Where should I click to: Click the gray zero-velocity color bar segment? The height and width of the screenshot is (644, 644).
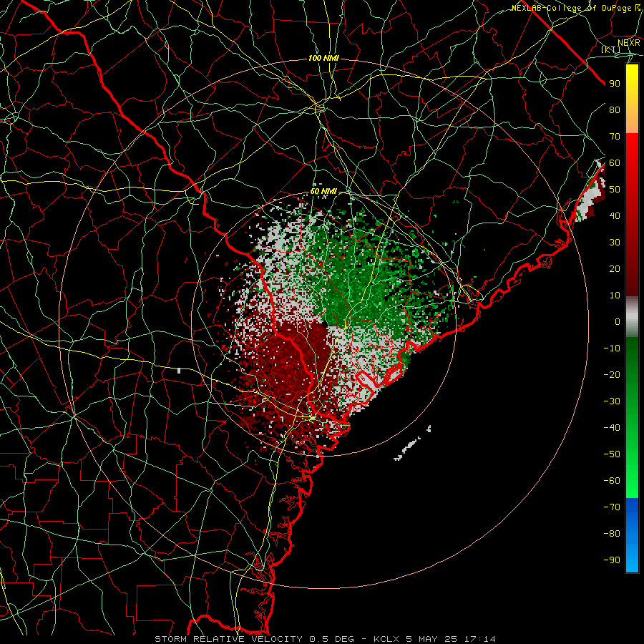coord(632,317)
